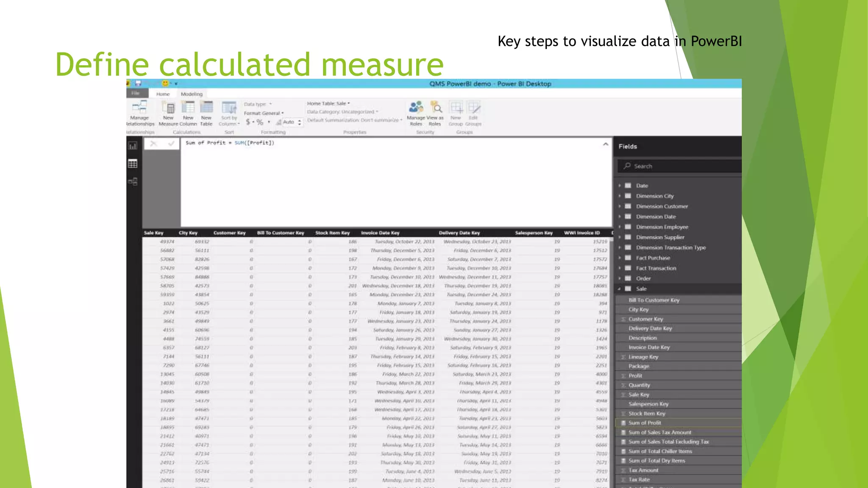Click the Sale Key cell 49374
This screenshot has width=868, height=488.
pyautogui.click(x=167, y=241)
